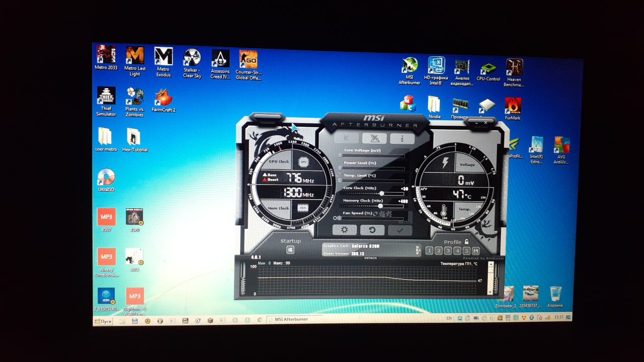Click the 15:53 clock in system tray
Image resolution: width=644 pixels, height=362 pixels.
(558, 317)
